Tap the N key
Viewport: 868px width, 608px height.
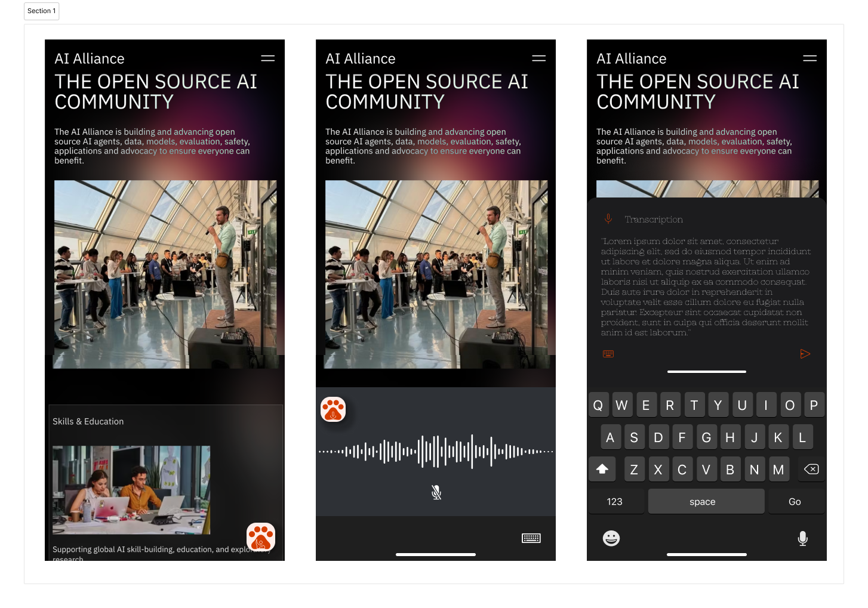pos(754,470)
